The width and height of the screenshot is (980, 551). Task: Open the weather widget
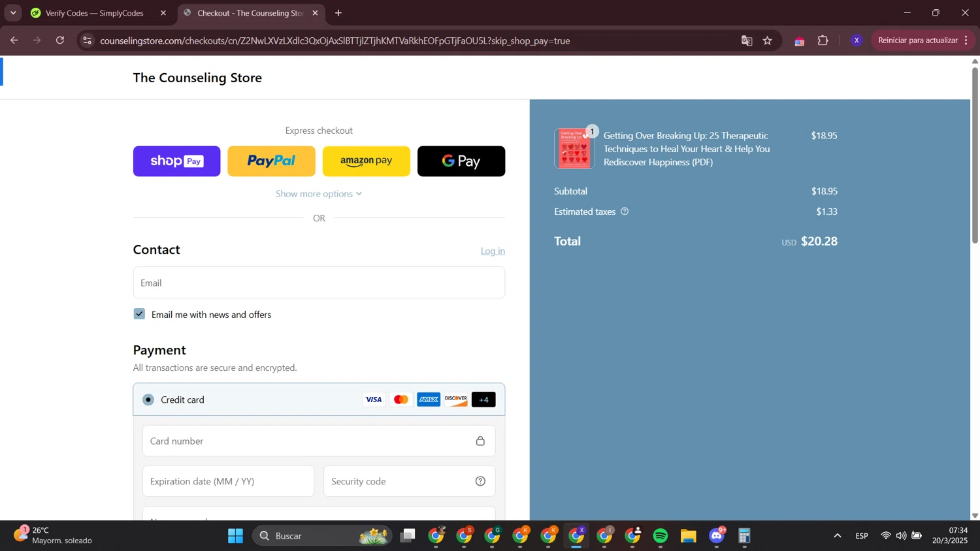point(54,535)
